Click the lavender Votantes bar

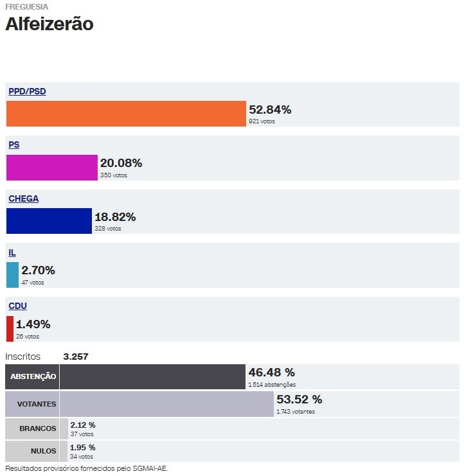click(x=167, y=404)
